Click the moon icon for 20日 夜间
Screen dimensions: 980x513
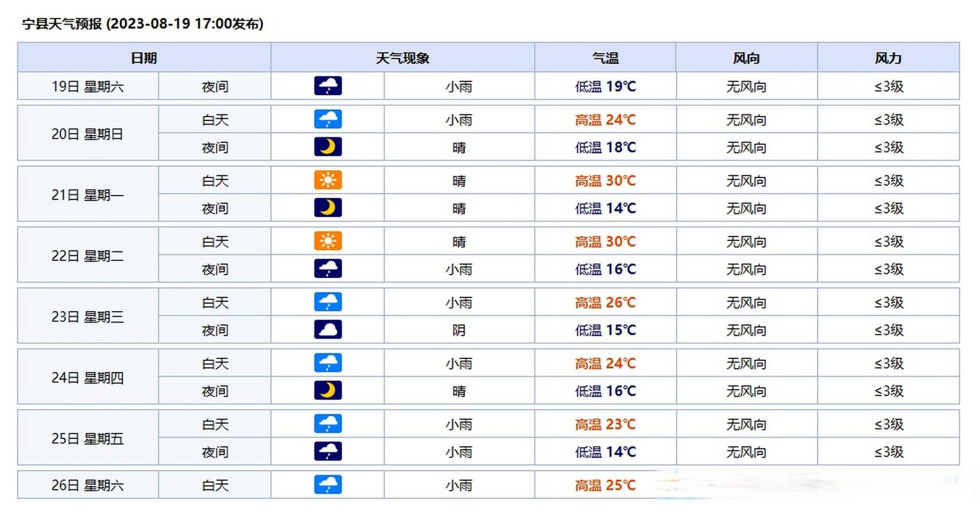pos(328,147)
